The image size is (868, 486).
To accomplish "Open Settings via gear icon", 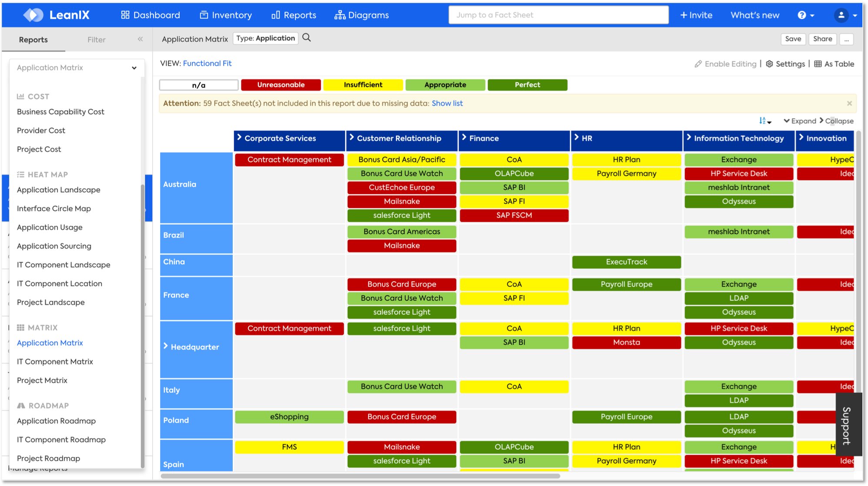I will (769, 64).
